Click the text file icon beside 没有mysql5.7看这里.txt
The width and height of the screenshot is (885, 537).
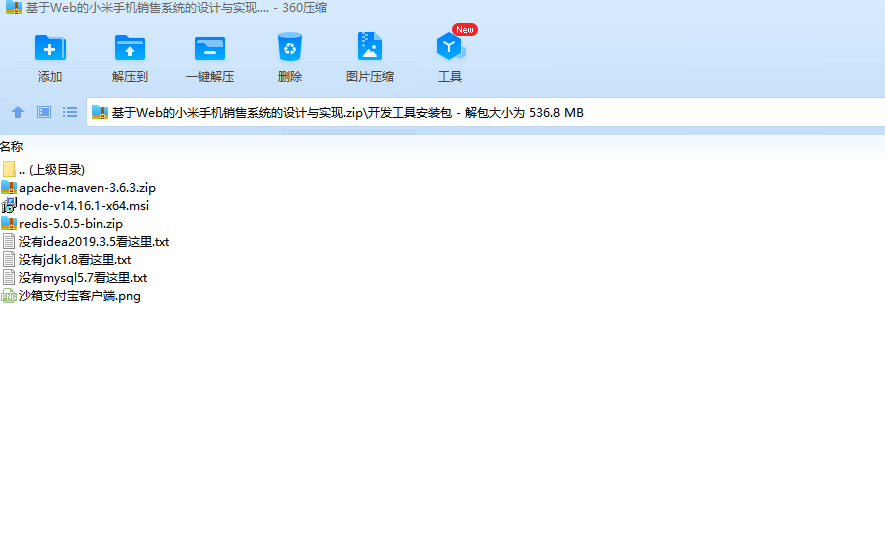tap(9, 278)
